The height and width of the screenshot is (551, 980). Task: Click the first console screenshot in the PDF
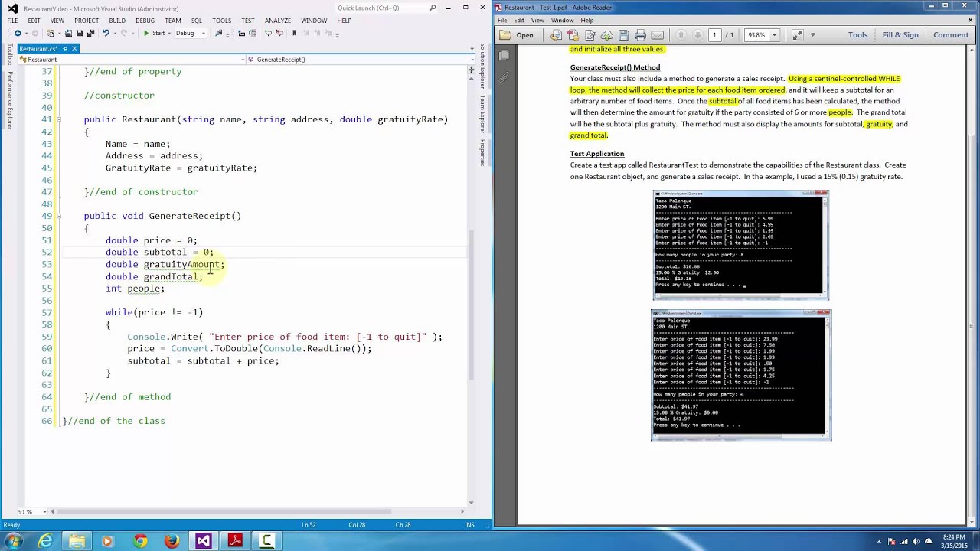741,245
